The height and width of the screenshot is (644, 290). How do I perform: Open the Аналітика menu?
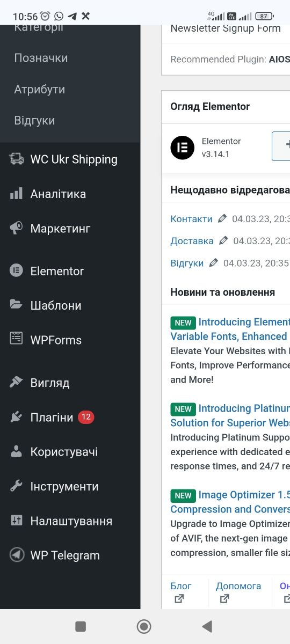(x=58, y=194)
